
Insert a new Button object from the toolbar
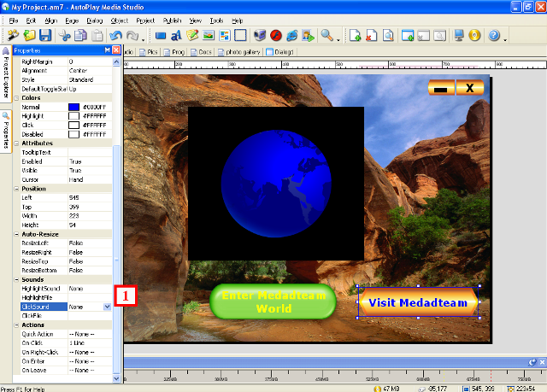pyautogui.click(x=161, y=36)
